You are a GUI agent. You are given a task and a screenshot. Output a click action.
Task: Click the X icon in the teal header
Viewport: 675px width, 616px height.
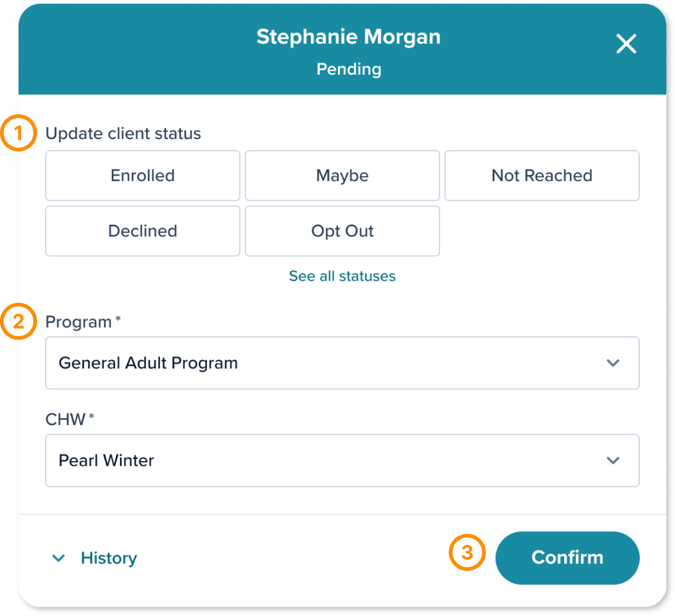tap(626, 44)
